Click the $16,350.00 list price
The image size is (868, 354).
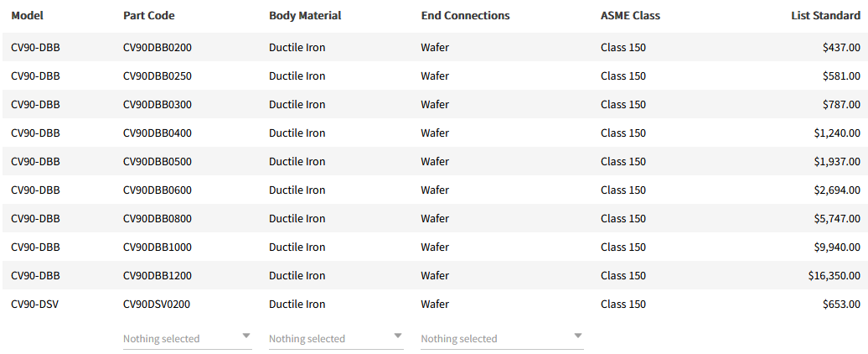point(834,276)
